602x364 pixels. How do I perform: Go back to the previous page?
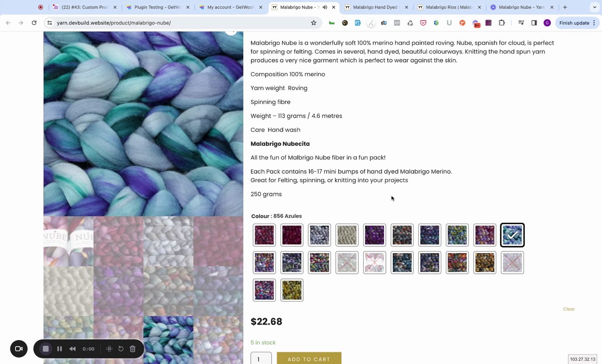pyautogui.click(x=8, y=23)
